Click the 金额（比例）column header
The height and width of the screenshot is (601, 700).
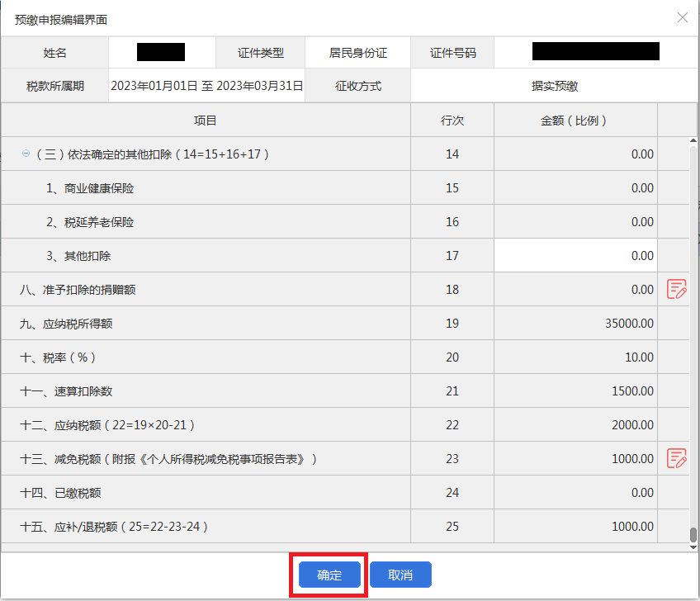point(575,120)
